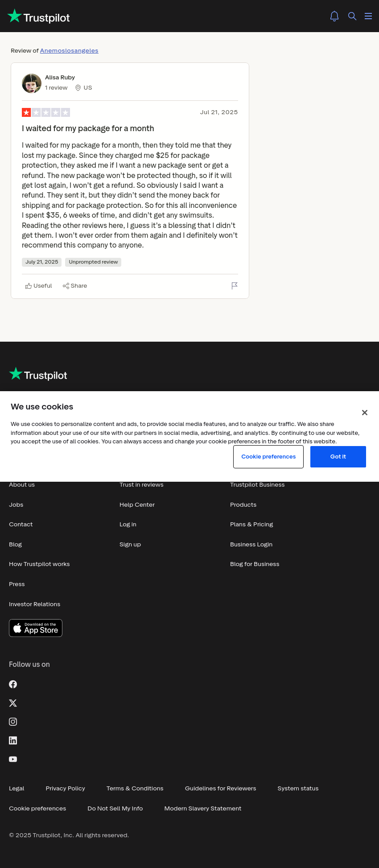Open the Instagram social icon
Viewport: 379px width, 868px height.
point(13,722)
